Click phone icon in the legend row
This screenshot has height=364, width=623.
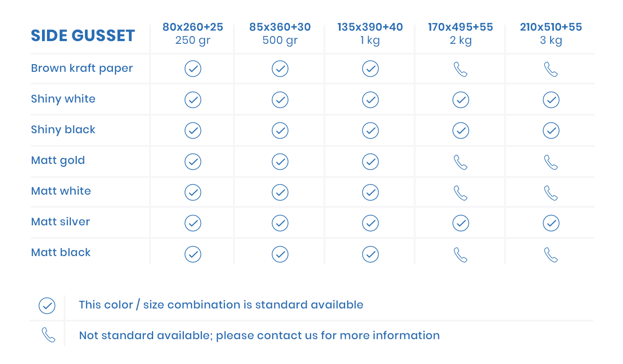(48, 335)
